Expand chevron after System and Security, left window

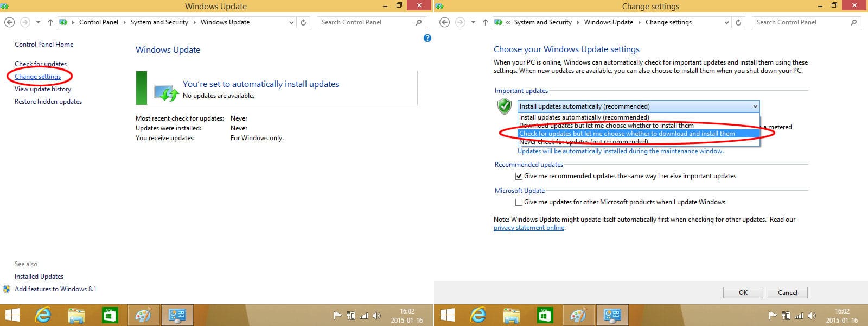tap(194, 22)
